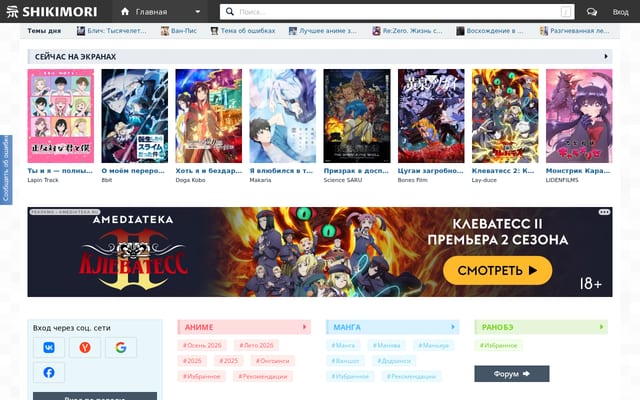
Task: Click the Форум button
Action: [x=511, y=373]
